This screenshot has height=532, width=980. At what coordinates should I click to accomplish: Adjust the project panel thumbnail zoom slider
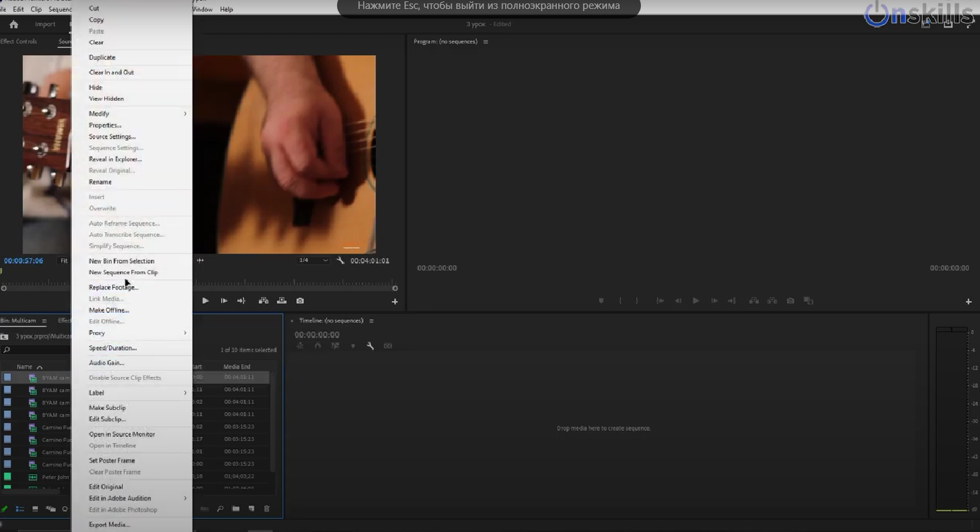coord(65,509)
